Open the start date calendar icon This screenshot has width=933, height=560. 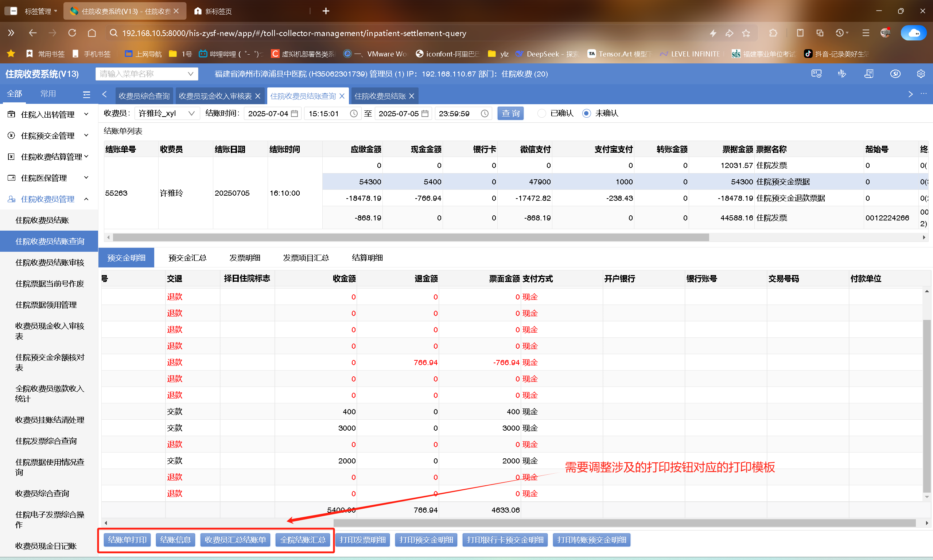(295, 114)
